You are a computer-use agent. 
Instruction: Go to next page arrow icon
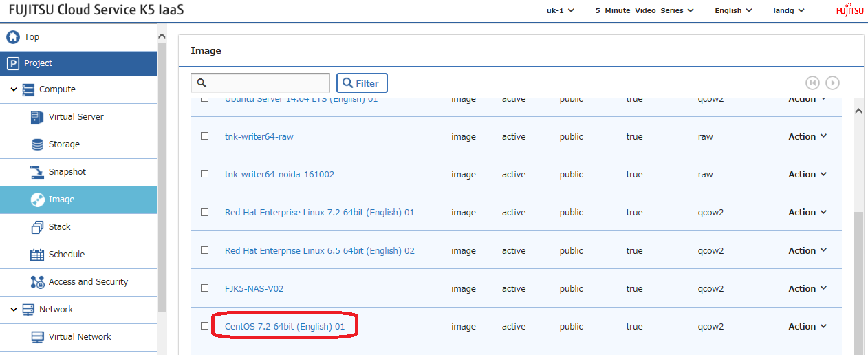(x=832, y=83)
